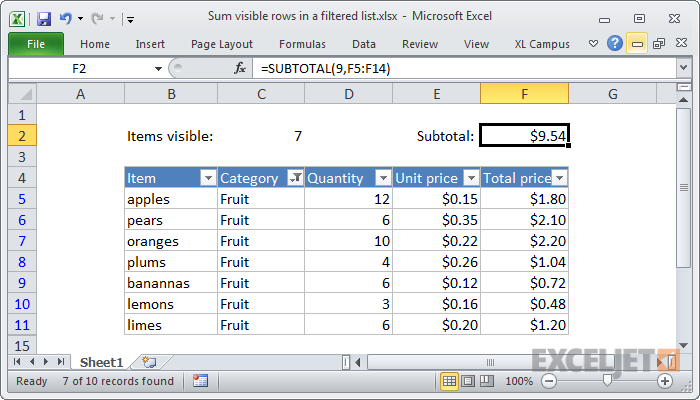Click the horizontal scrollbar left arrow
The width and height of the screenshot is (700, 400).
(358, 362)
